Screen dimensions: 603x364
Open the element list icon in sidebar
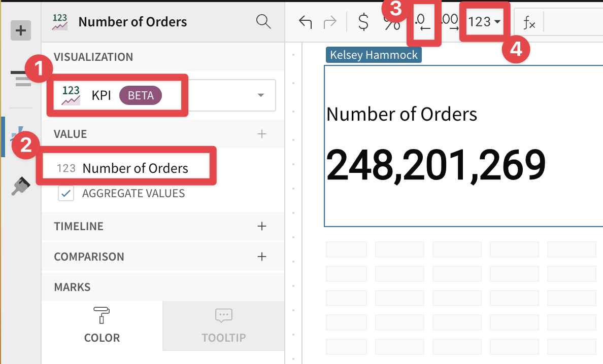21,78
